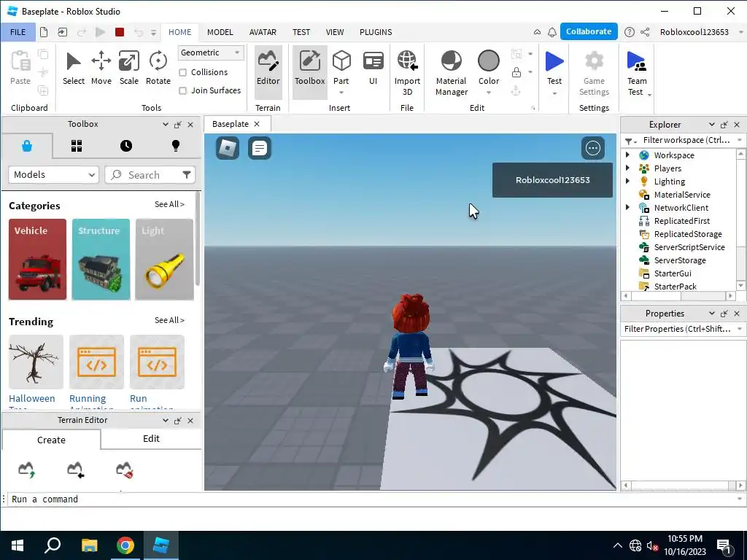The width and height of the screenshot is (747, 560).
Task: Expand the Players tree node
Action: tap(627, 168)
